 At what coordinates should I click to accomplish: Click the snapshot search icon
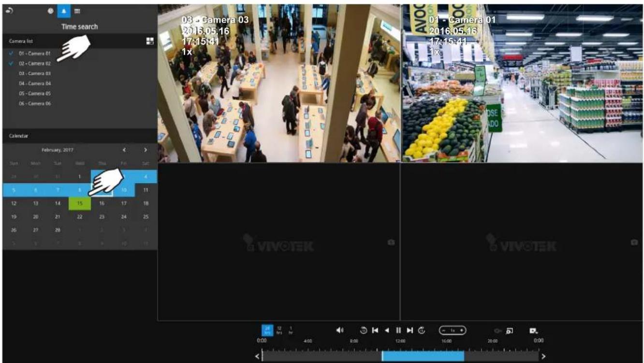510,331
